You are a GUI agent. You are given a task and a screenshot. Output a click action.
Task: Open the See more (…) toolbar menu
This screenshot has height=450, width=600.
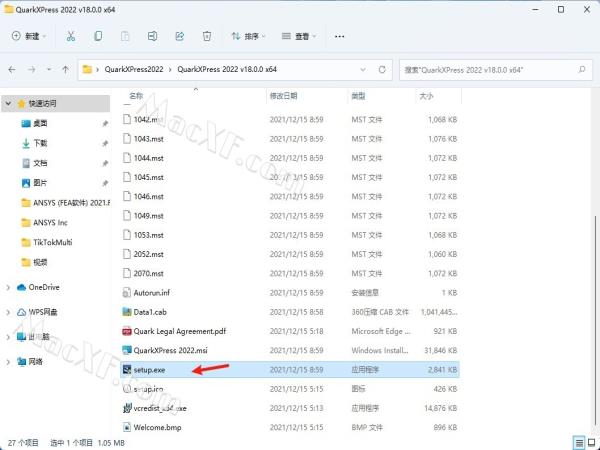point(339,36)
